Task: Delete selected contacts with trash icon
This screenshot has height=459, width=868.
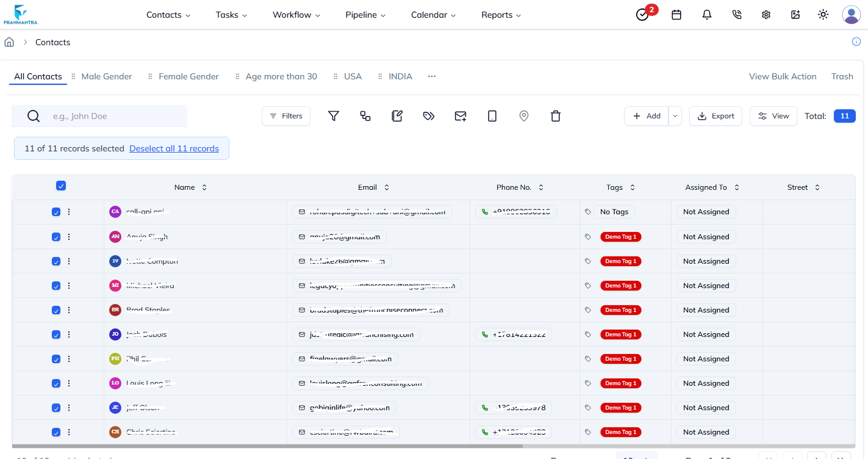Action: [556, 116]
